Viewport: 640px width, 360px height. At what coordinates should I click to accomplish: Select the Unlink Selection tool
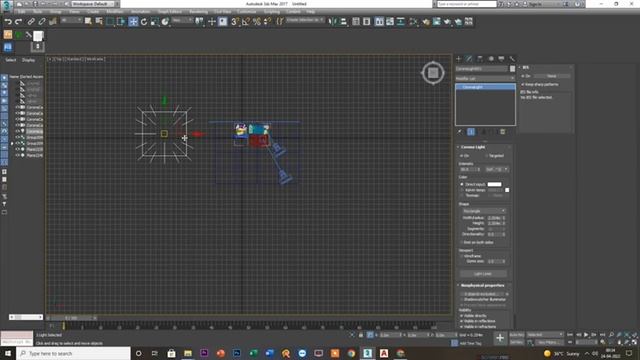tap(42, 22)
